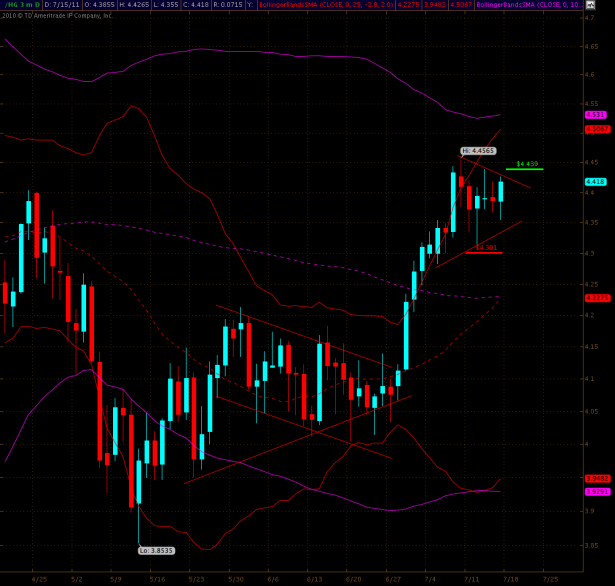The width and height of the screenshot is (615, 586).
Task: Click the Hi: 4.4565 price bubble
Action: pyautogui.click(x=478, y=150)
